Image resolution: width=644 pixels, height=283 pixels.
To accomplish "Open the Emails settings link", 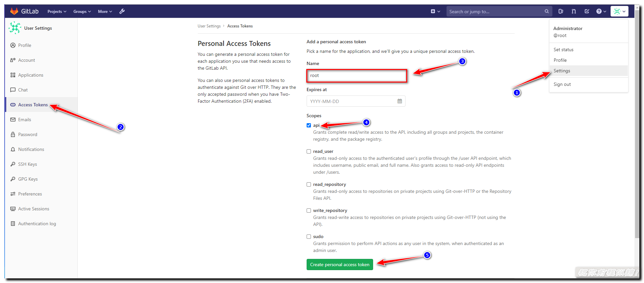I will click(x=24, y=120).
